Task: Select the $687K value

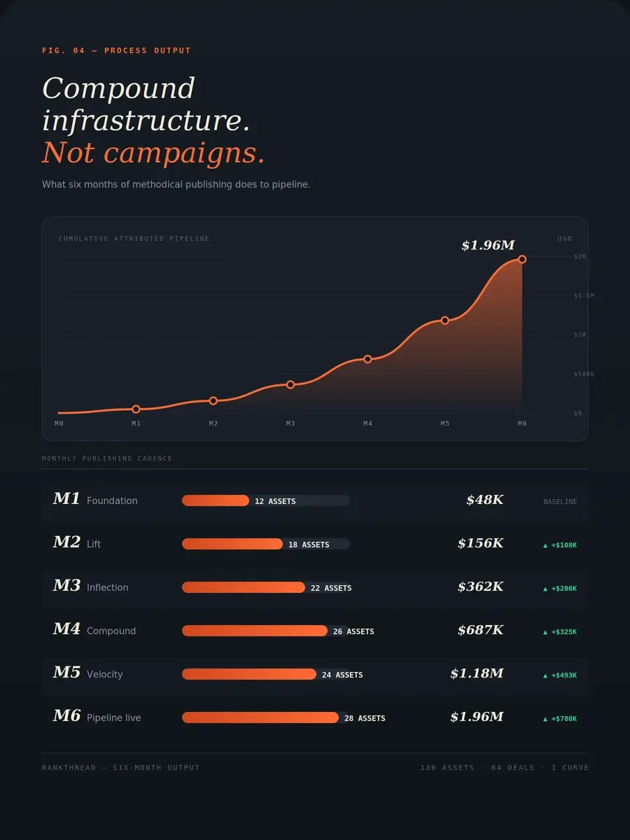Action: tap(481, 630)
